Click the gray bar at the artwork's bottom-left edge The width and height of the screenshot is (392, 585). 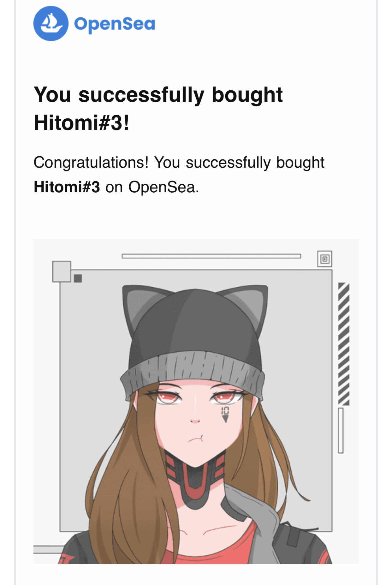pyautogui.click(x=48, y=550)
